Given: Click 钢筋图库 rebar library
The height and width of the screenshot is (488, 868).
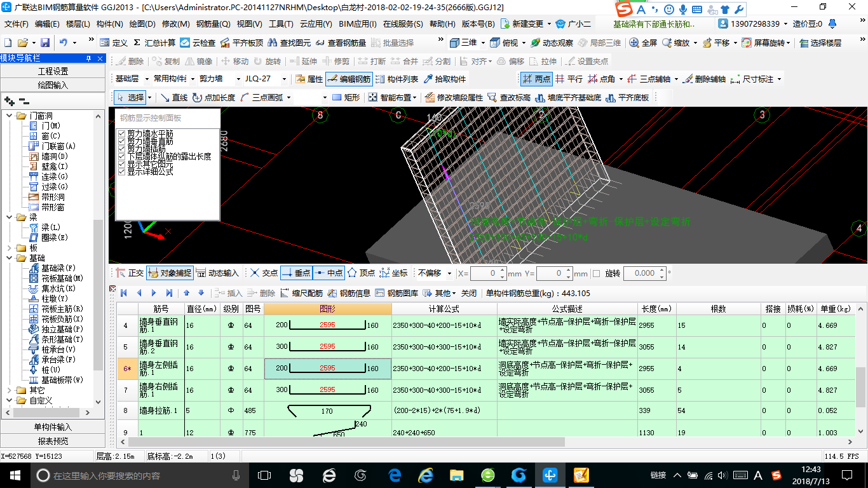Looking at the screenshot, I should pos(397,293).
